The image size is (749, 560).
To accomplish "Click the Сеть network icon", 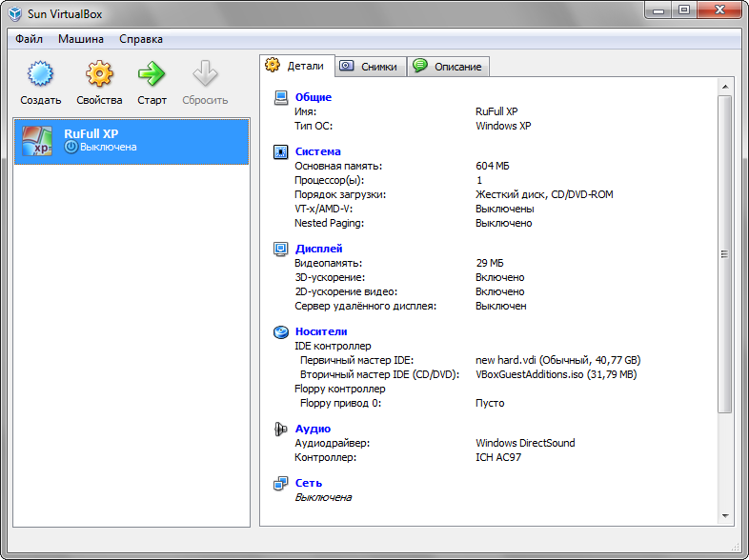I will click(x=281, y=483).
